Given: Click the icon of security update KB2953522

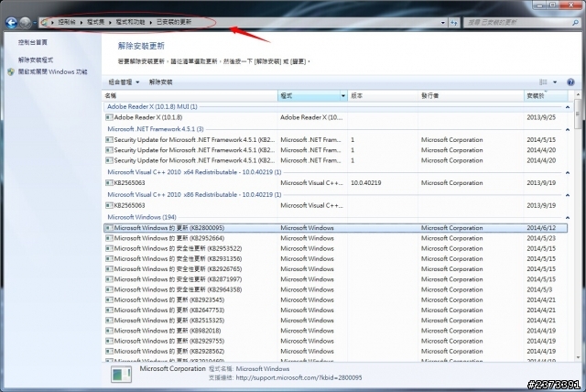Looking at the screenshot, I should point(109,248).
